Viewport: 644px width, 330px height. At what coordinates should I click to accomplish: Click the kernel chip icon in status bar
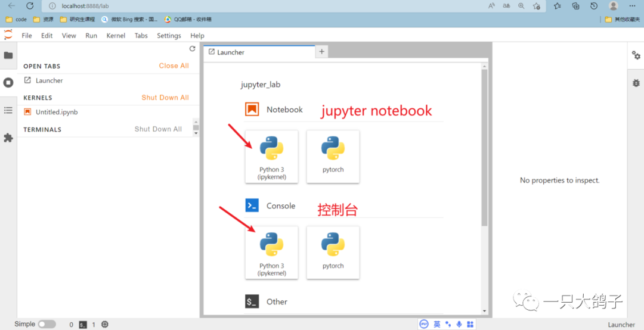(x=105, y=324)
